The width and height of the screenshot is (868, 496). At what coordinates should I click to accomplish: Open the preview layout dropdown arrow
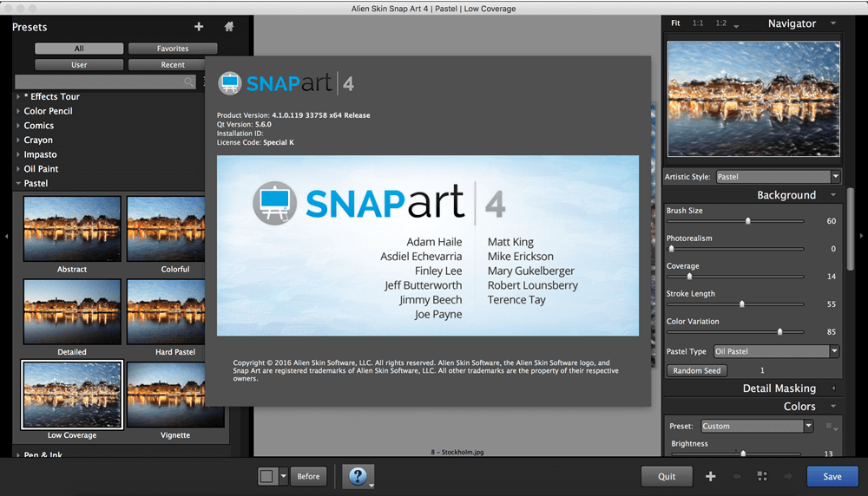(284, 476)
